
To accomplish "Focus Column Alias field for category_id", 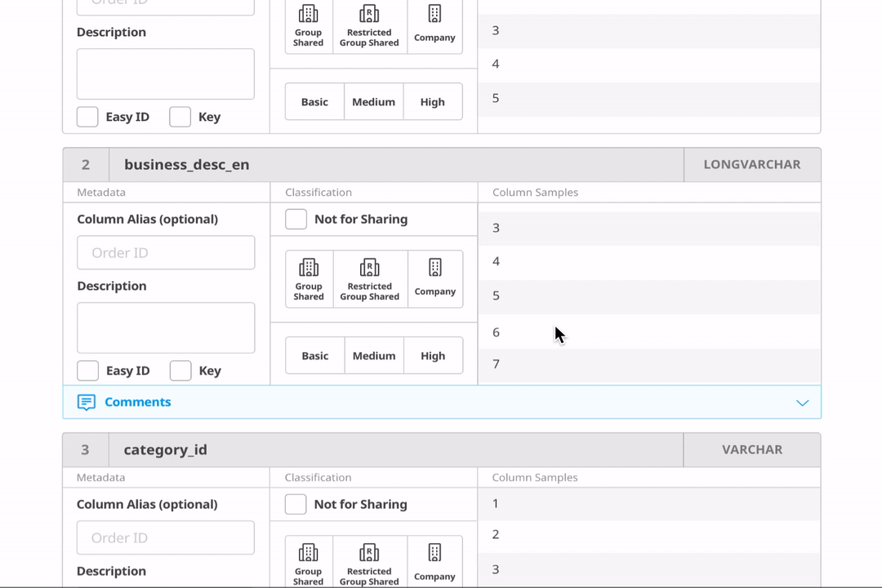I will pos(165,538).
